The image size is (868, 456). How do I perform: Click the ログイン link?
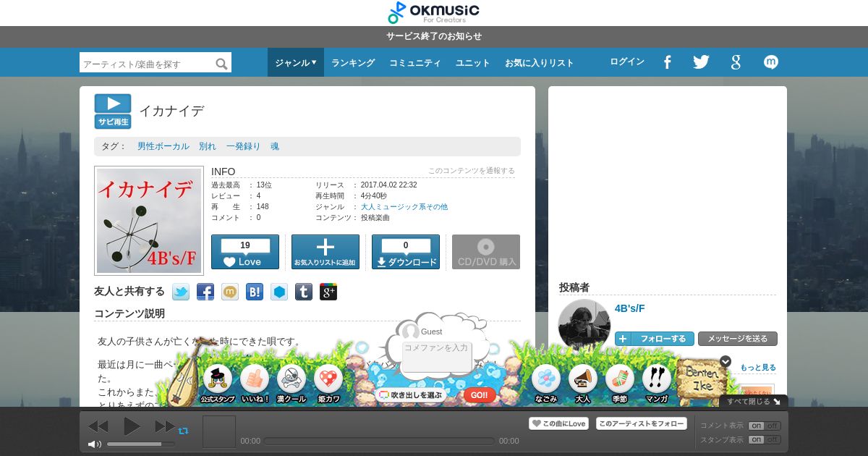click(x=627, y=62)
